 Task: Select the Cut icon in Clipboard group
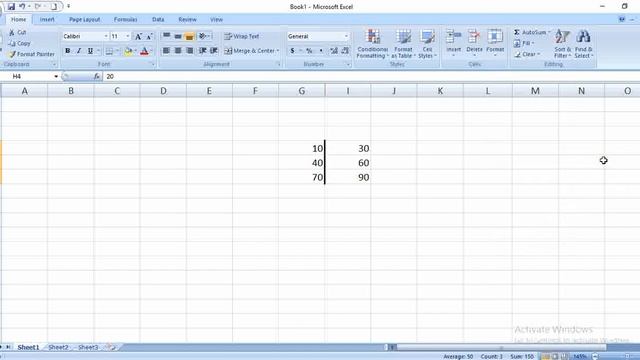point(12,32)
